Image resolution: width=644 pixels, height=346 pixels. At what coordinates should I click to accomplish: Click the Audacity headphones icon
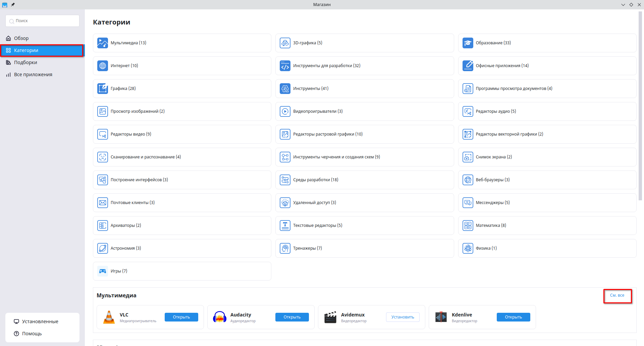(x=220, y=317)
